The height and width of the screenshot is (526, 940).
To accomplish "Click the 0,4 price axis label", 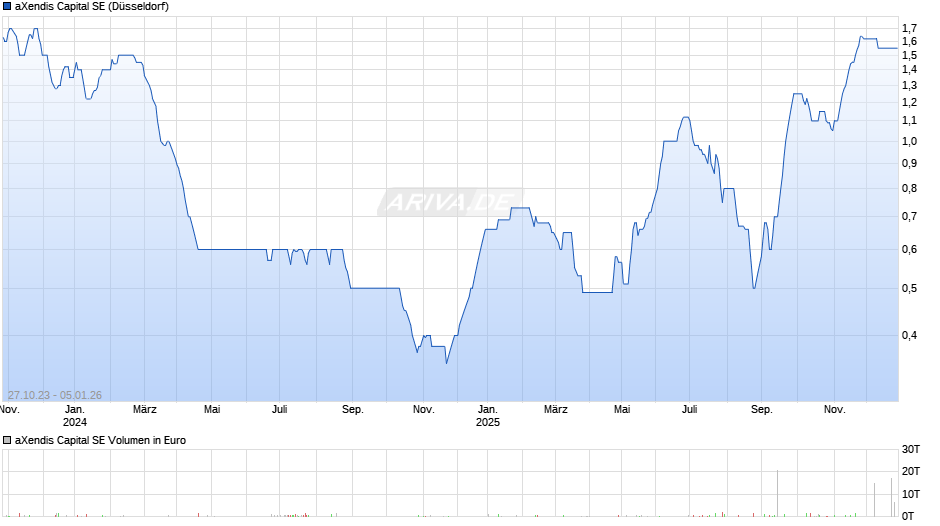I will [909, 335].
